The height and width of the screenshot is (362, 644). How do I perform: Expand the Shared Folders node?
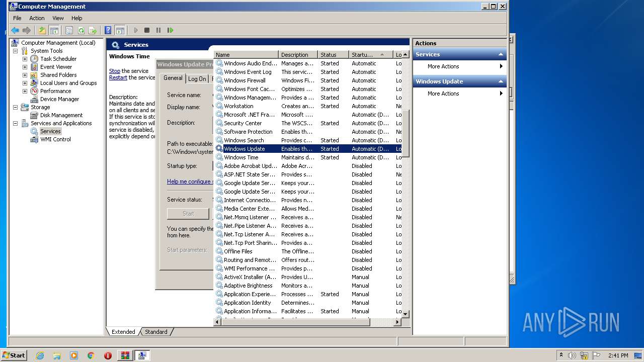[x=25, y=75]
